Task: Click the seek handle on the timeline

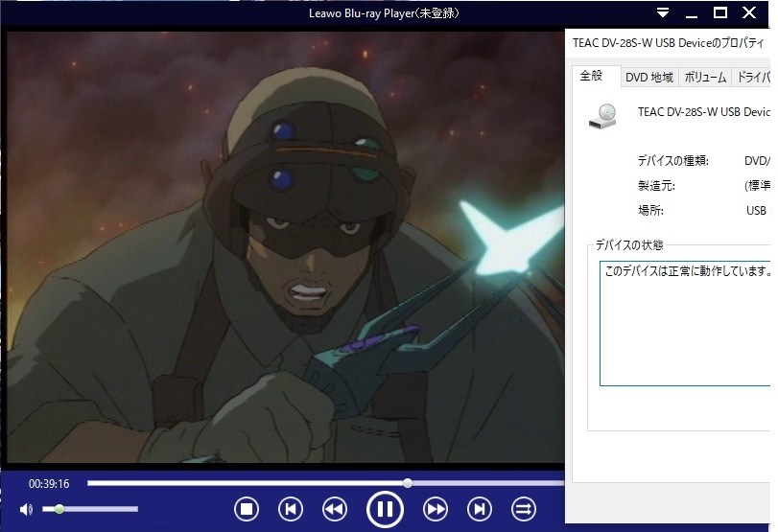Action: point(408,483)
